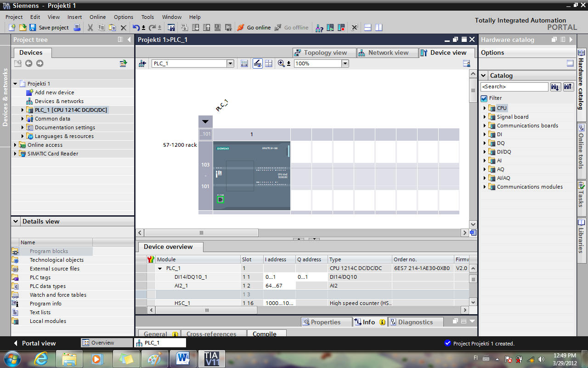The height and width of the screenshot is (368, 588).
Task: Expand PLC_1 [CPU 1214C DC/DC/DC] tree node
Action: tap(23, 110)
